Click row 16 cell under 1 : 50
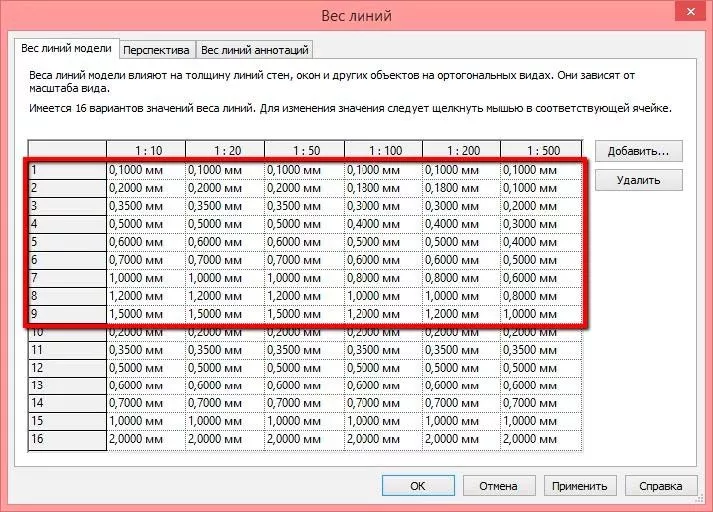 (304, 440)
